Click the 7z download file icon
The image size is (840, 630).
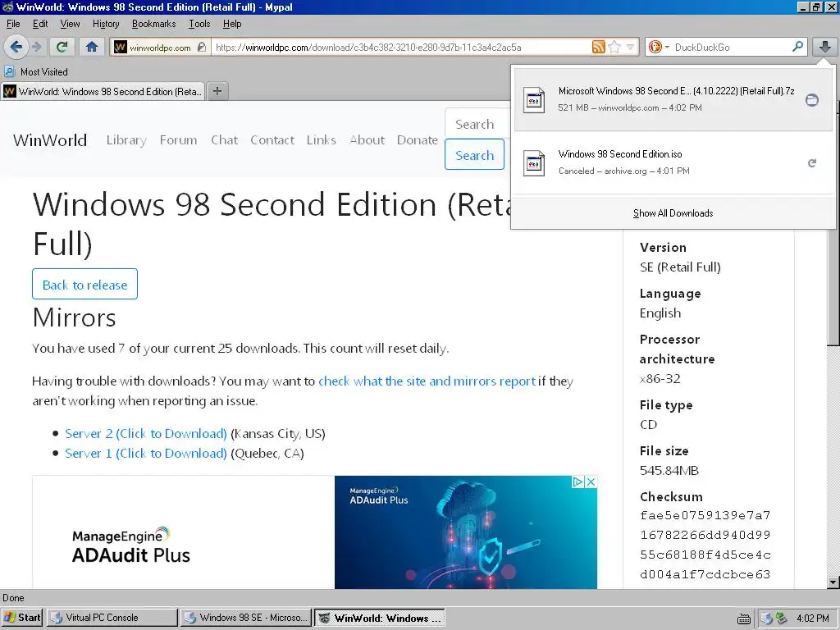pos(534,99)
